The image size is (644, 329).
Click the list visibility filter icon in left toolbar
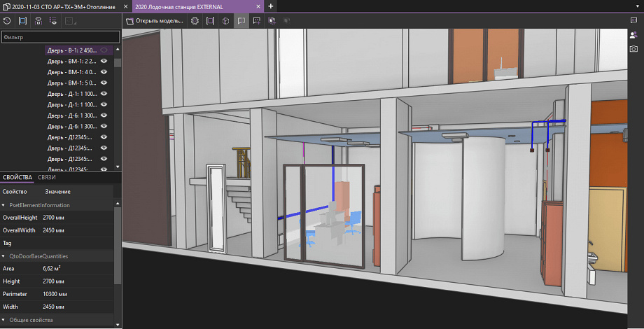[x=54, y=21]
